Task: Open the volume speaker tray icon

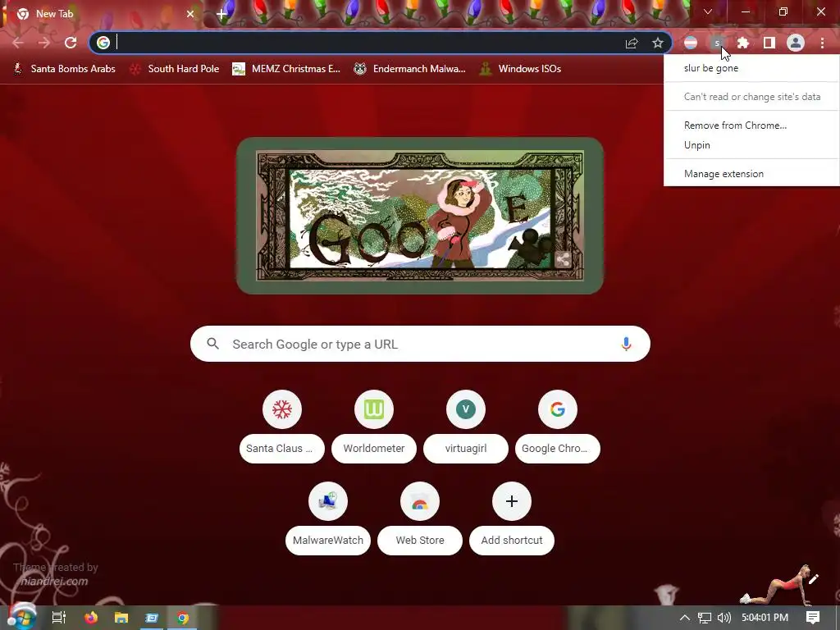Action: coord(724,618)
